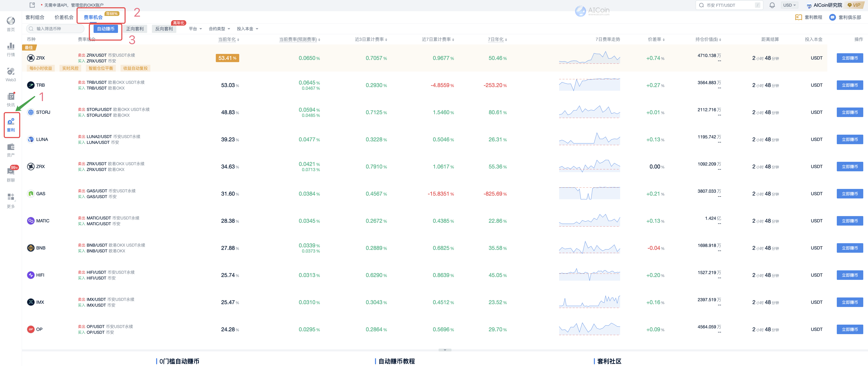Select the 正向套利 sub-tab
868x366 pixels.
pyautogui.click(x=135, y=29)
